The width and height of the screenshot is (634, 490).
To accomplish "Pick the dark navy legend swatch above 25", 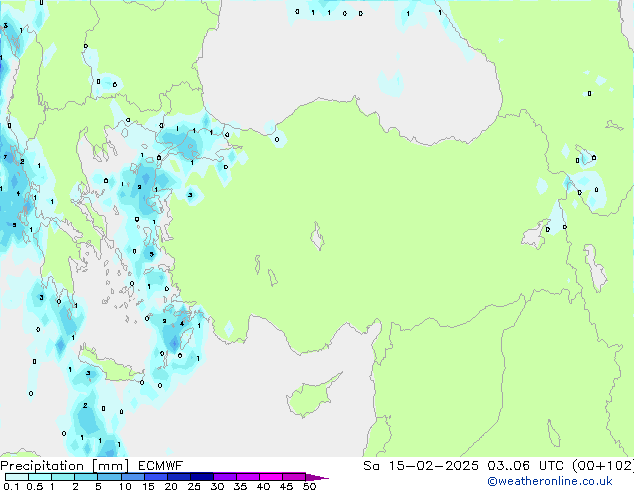I will point(201,477).
